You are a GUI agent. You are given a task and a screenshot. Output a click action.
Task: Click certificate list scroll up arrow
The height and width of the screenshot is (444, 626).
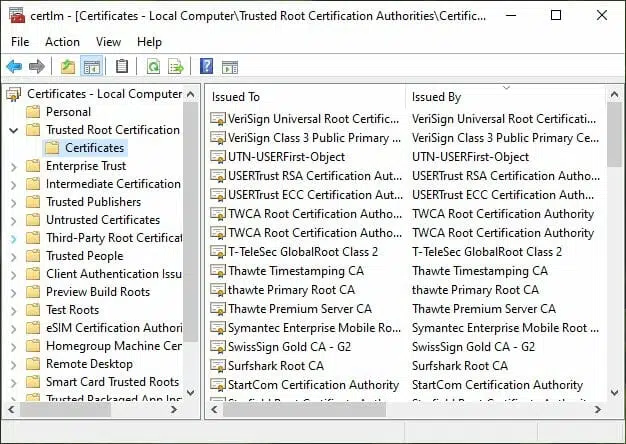[x=614, y=95]
